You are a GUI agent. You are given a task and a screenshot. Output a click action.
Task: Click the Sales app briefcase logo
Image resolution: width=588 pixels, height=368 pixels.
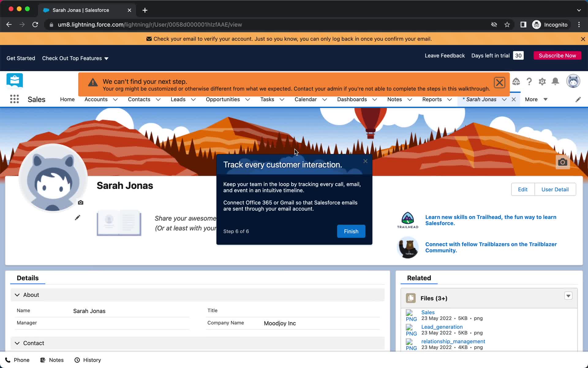click(x=15, y=81)
